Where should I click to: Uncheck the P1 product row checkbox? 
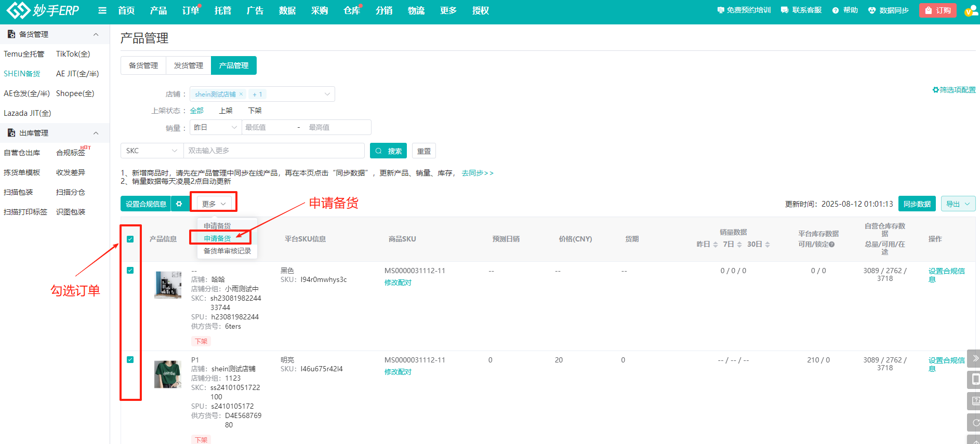coord(130,359)
